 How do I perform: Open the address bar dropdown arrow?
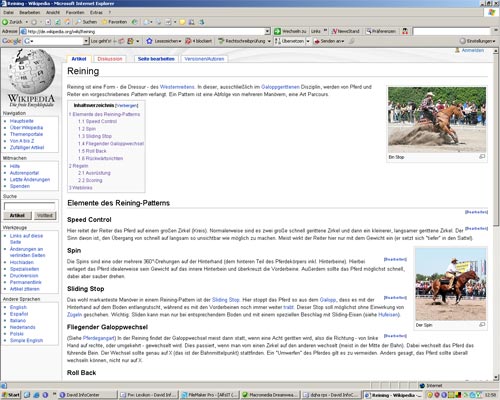point(267,31)
